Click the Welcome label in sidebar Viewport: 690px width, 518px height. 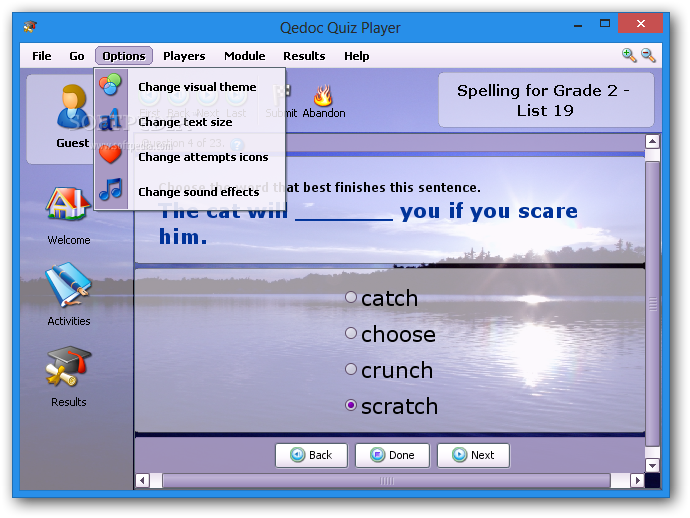pos(69,240)
